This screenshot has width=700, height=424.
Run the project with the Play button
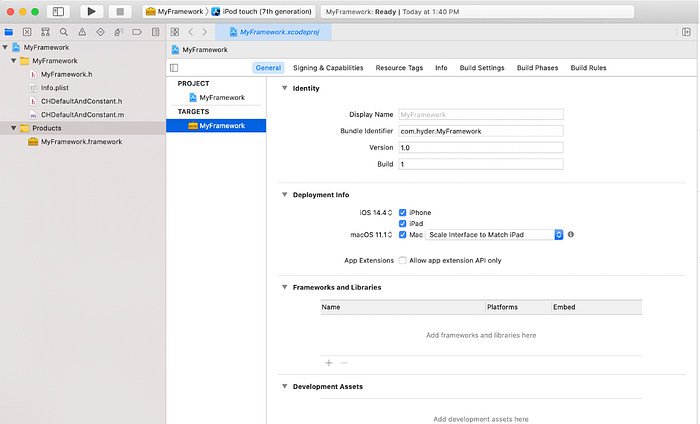[92, 12]
